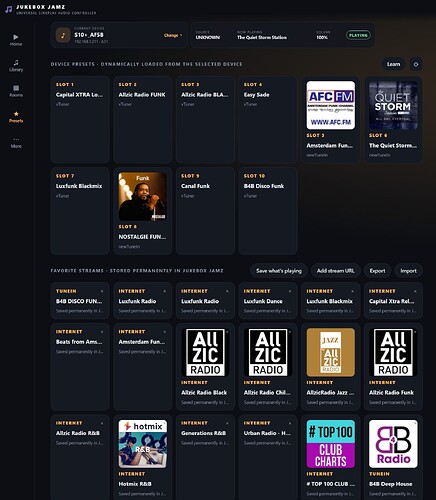Remove the B4B DISCO FUN favorite stream
This screenshot has height=500, width=436.
click(x=102, y=291)
